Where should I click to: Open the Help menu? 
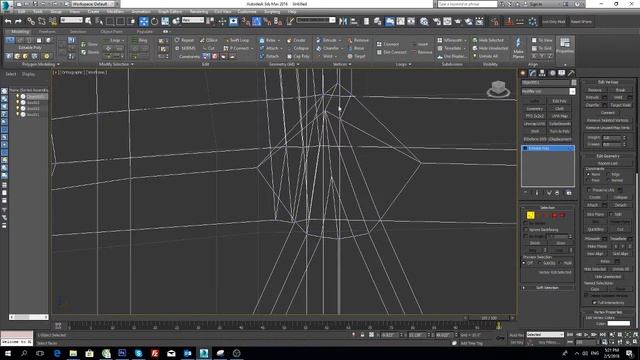tap(291, 11)
